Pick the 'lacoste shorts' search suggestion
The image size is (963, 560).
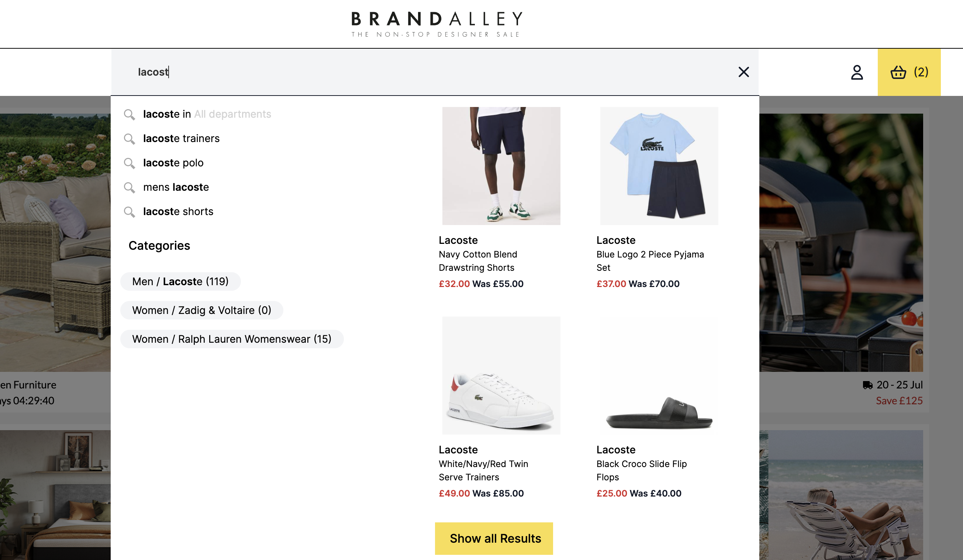click(x=178, y=212)
